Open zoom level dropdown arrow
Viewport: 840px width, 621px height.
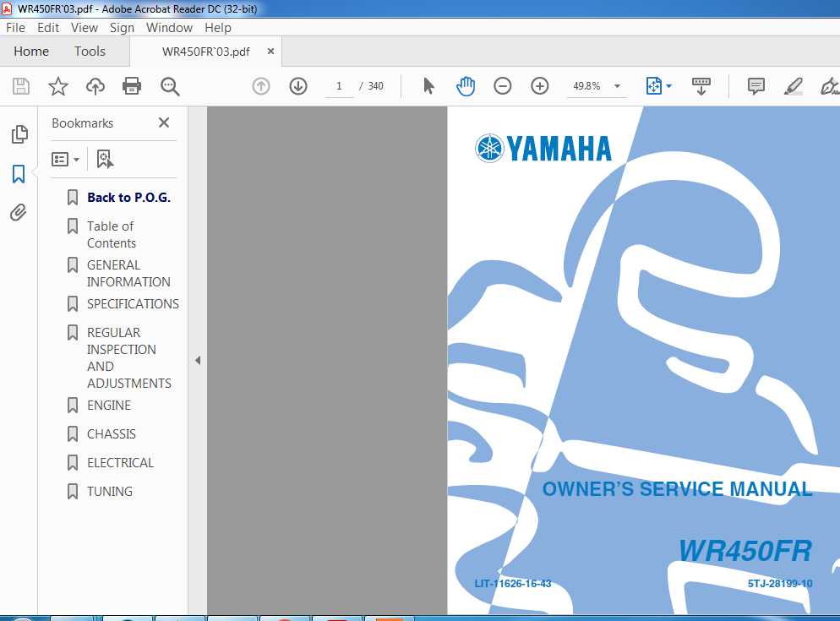[617, 86]
